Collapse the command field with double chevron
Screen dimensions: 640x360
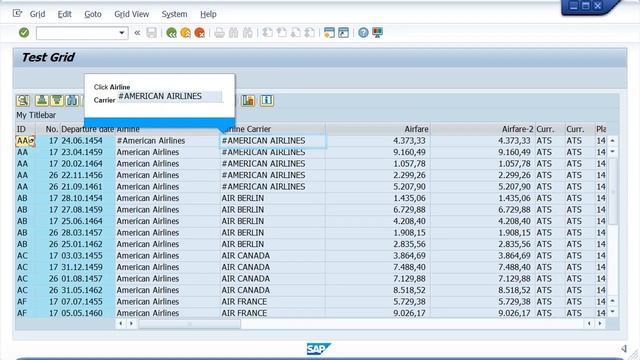pos(137,33)
